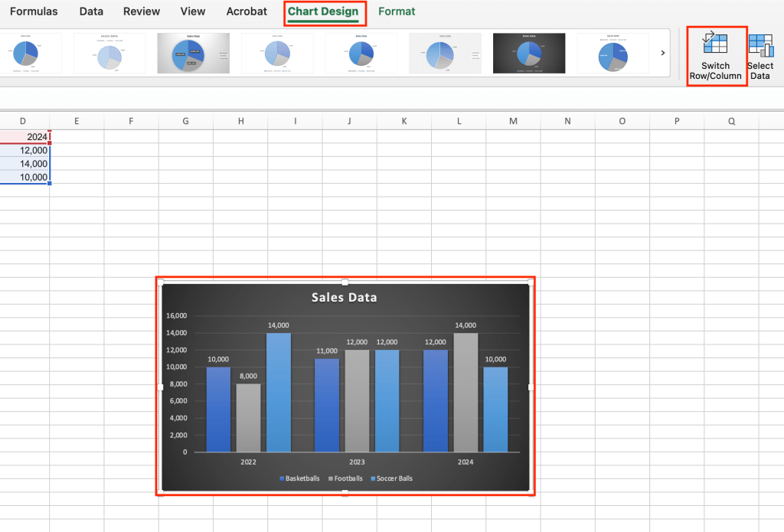Open the Formulas ribbon tab
The width and height of the screenshot is (784, 532).
pos(34,11)
